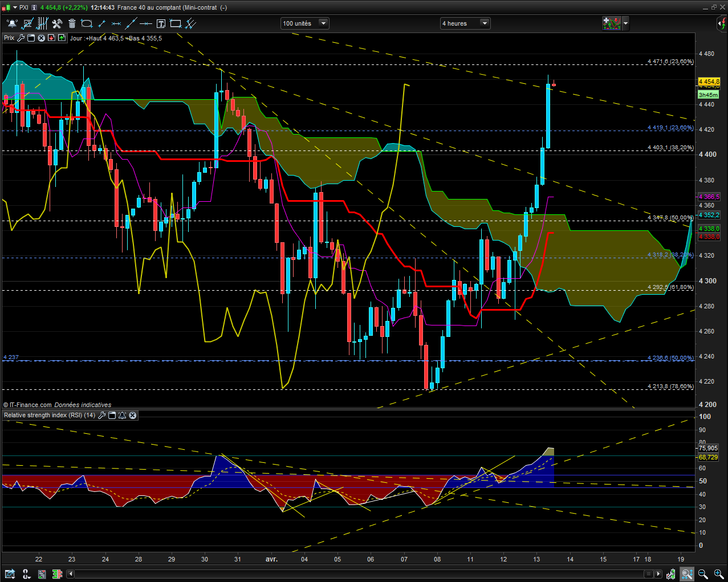728x582 pixels.
Task: Click the green 3h45m countdown label
Action: [708, 95]
